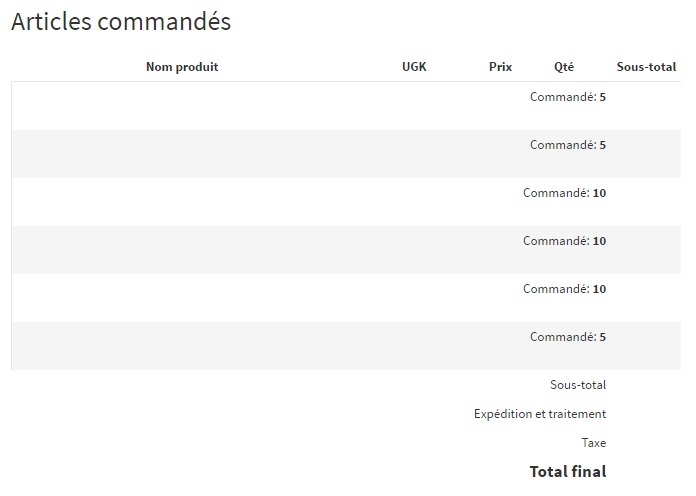Click the Commandé label in the fourth row
The height and width of the screenshot is (496, 696).
tap(557, 241)
